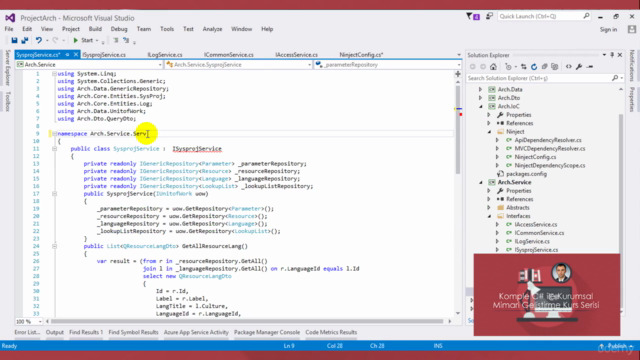Collapse the constructor on line 17
The height and width of the screenshot is (360, 640).
tap(54, 193)
